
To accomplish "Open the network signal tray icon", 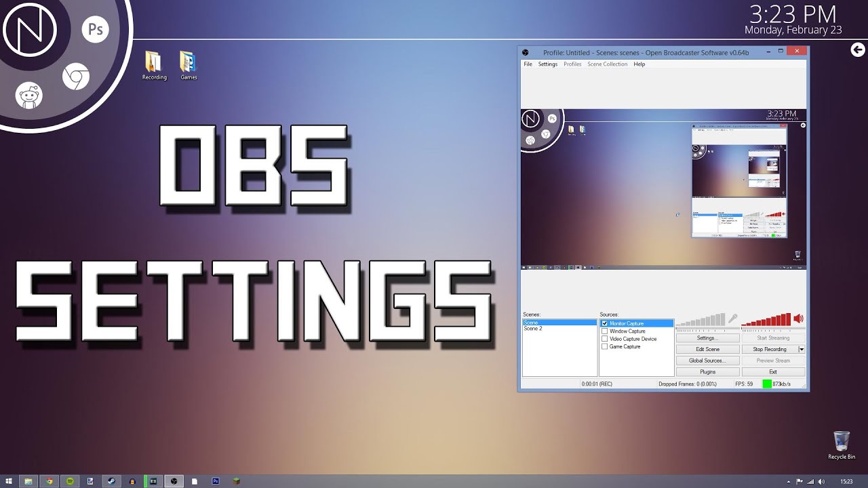I will [810, 481].
